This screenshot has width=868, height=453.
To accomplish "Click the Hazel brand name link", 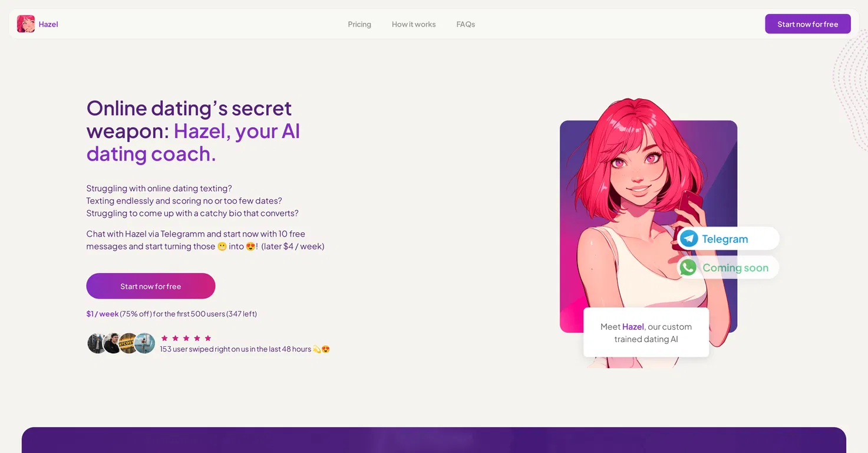I will (x=48, y=24).
